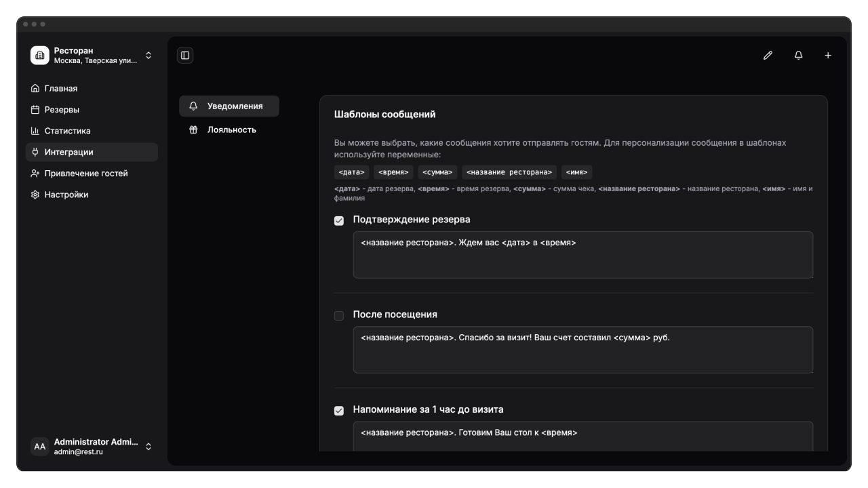The image size is (868, 488).
Task: Click the <название ресторана> variable chip
Action: [509, 172]
